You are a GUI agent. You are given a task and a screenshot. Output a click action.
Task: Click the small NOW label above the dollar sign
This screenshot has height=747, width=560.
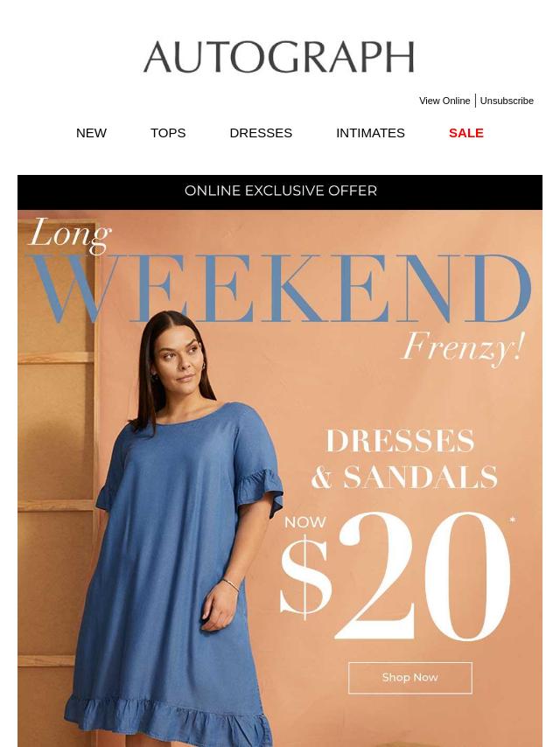(305, 522)
